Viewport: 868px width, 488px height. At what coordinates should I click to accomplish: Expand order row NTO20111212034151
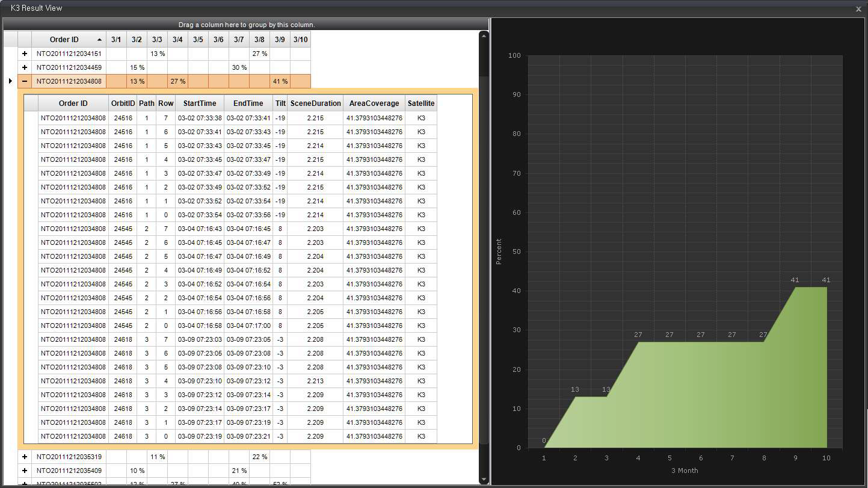[x=25, y=54]
